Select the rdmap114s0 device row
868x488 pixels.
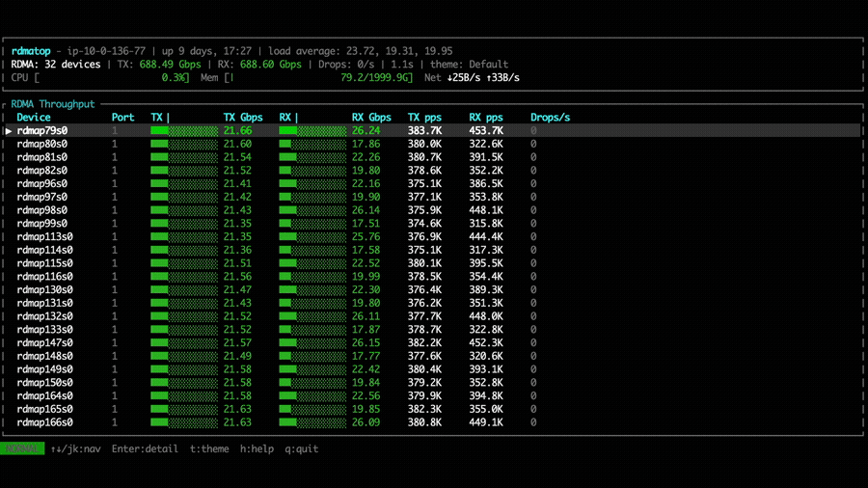(432, 250)
